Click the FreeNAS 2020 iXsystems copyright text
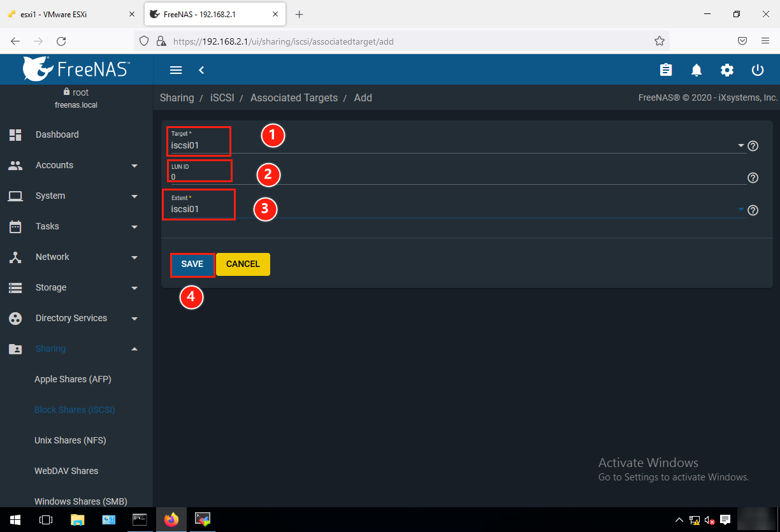Image resolution: width=780 pixels, height=532 pixels. (708, 98)
